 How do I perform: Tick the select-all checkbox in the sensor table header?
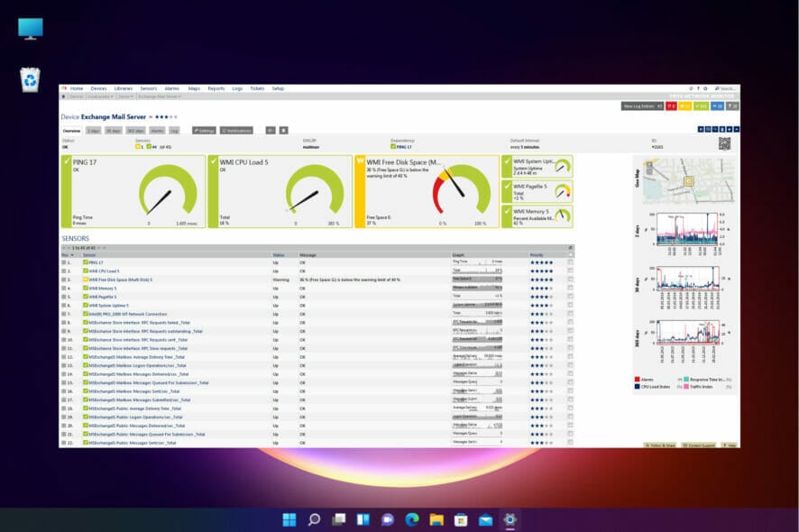[x=570, y=254]
